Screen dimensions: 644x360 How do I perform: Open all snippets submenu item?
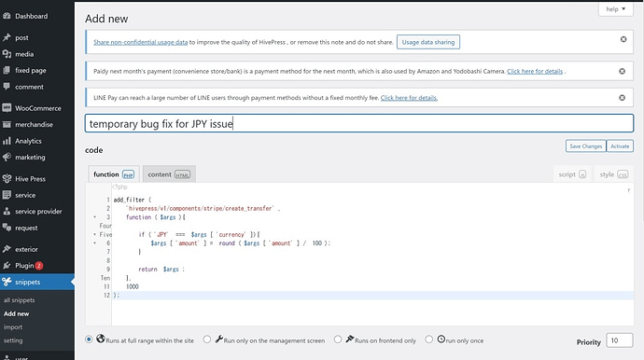point(20,300)
